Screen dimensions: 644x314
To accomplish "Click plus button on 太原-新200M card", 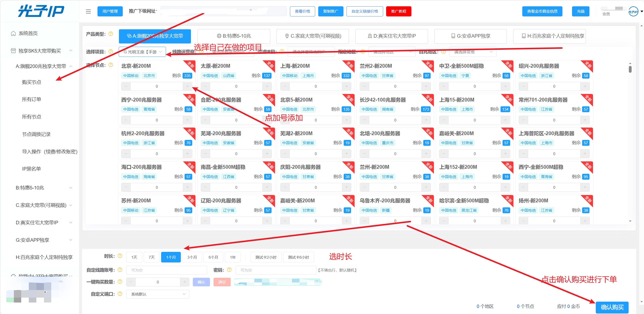I will click(267, 86).
